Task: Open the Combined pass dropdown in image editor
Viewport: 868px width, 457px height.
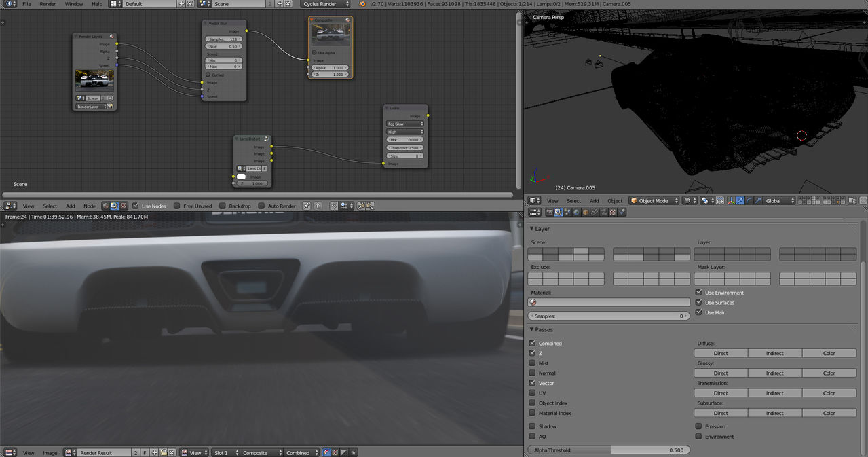Action: tap(302, 452)
